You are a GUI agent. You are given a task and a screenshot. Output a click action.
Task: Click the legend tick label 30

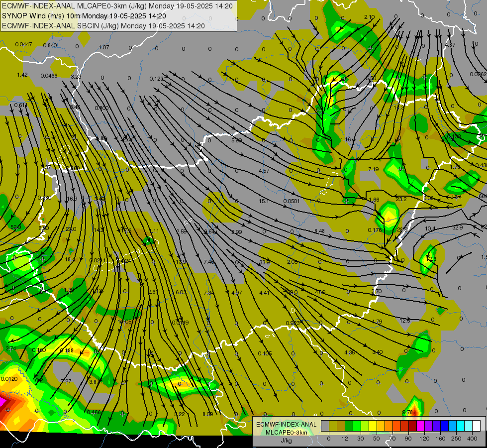pyautogui.click(x=361, y=439)
